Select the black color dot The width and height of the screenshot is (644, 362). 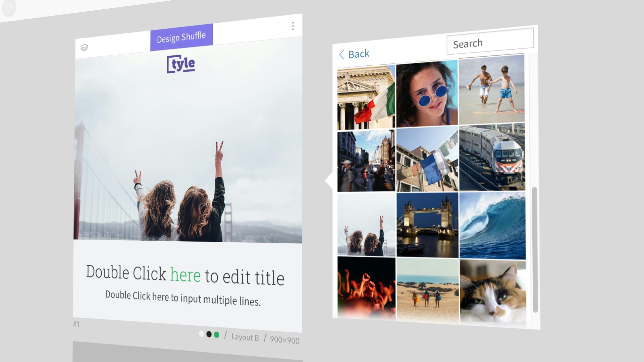[x=209, y=334]
